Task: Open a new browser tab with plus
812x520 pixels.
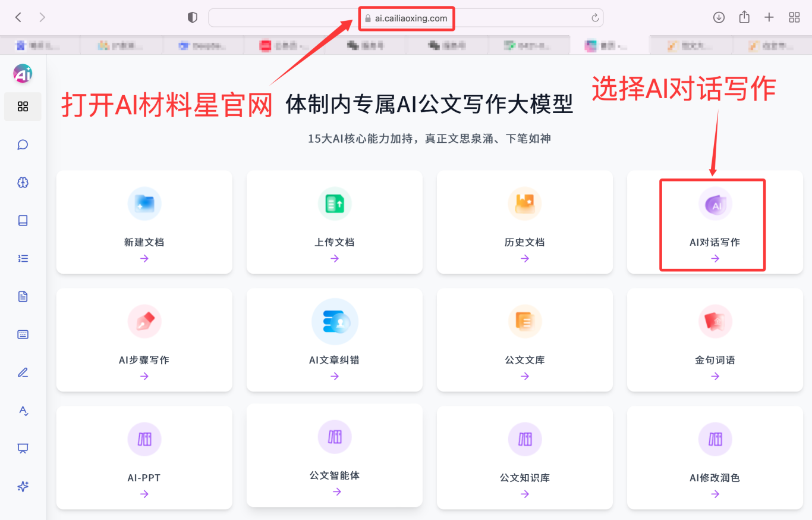Action: 769,18
